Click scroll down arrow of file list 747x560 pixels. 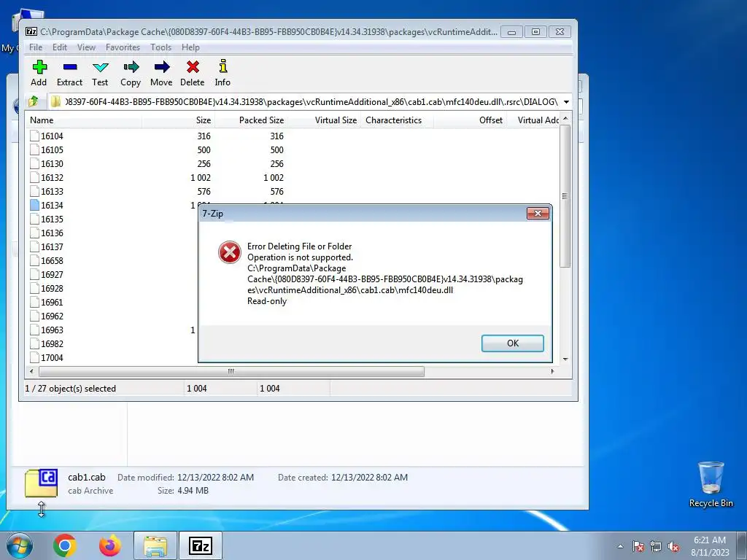click(565, 359)
